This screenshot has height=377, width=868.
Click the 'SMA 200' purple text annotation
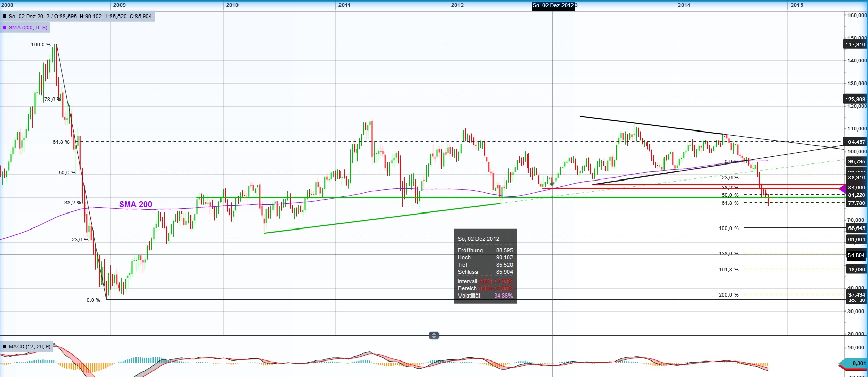[135, 205]
